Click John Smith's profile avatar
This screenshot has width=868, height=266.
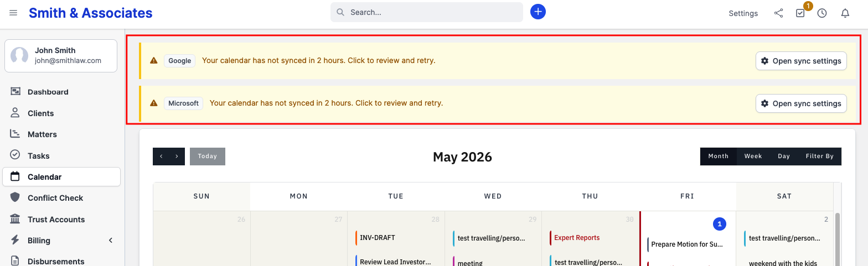[x=19, y=56]
